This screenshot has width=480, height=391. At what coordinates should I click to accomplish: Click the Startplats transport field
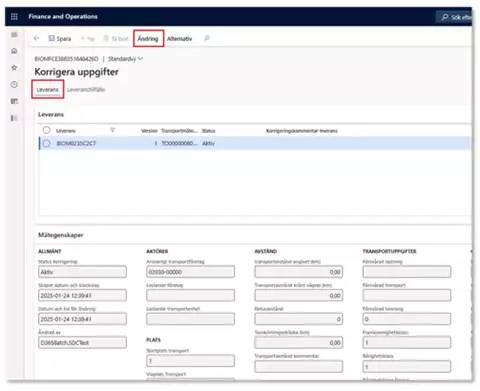coord(190,361)
